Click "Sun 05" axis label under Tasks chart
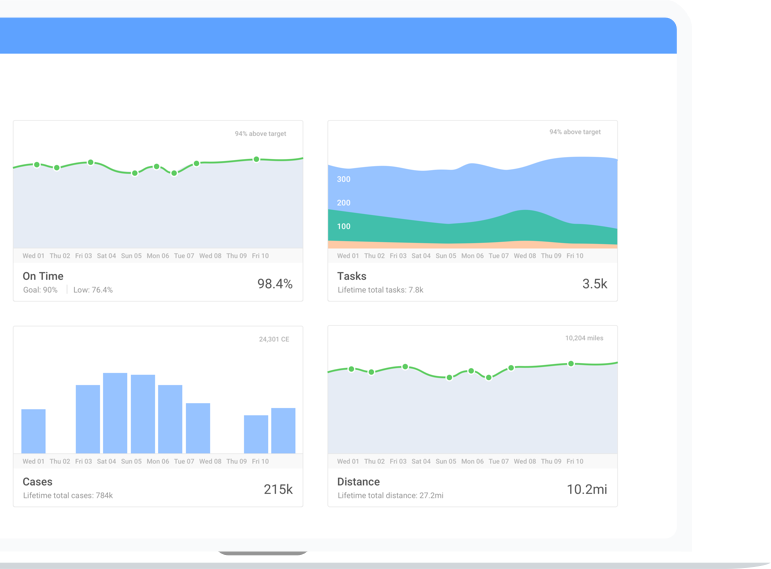771x569 pixels. pyautogui.click(x=445, y=256)
